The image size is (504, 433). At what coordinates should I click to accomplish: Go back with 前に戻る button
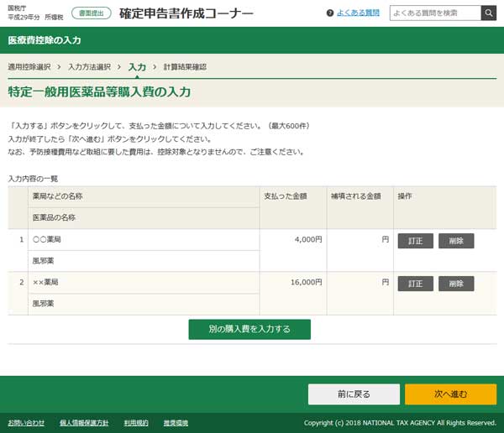pos(354,394)
